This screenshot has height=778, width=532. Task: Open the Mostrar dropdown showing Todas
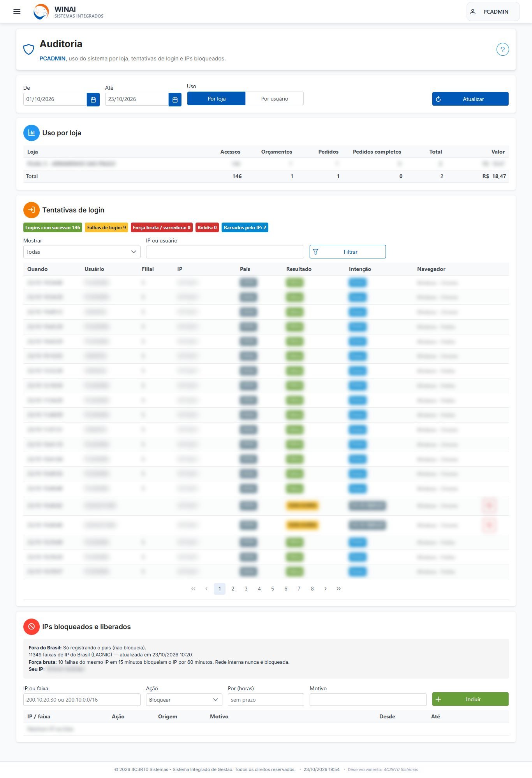click(82, 252)
